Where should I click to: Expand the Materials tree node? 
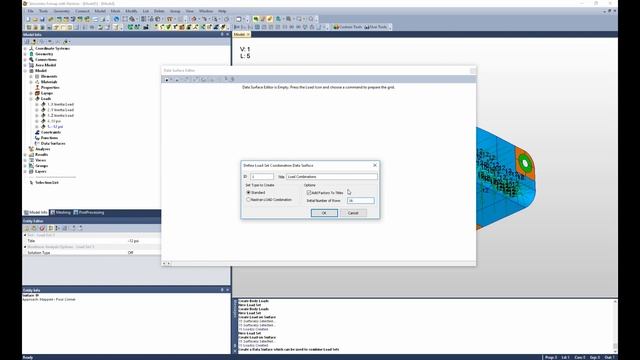(31, 82)
